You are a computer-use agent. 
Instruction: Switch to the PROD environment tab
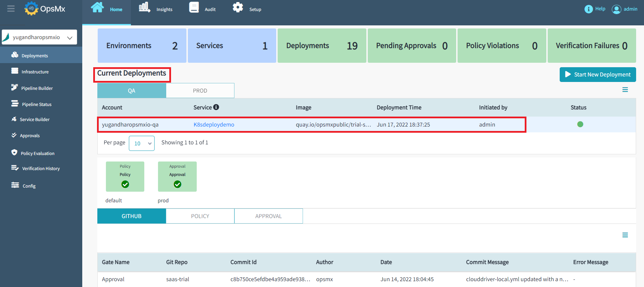pyautogui.click(x=200, y=91)
